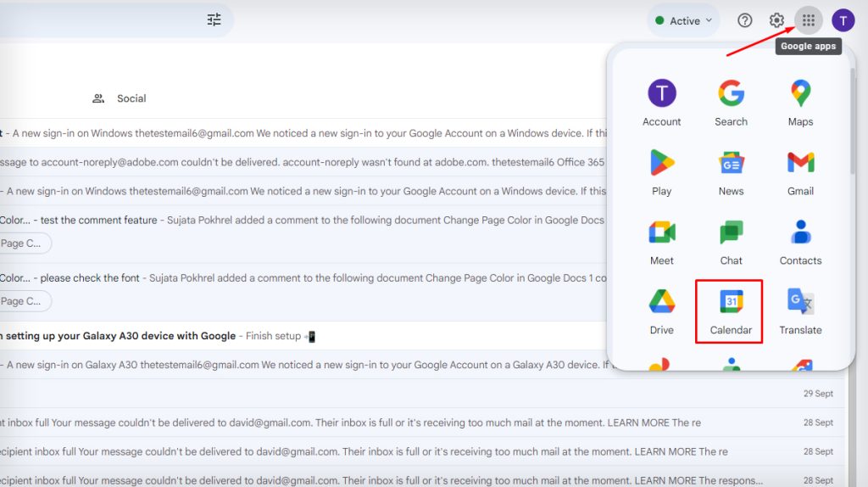Open the 'LEARN MORE The respons...' email
The height and width of the screenshot is (487, 868).
pos(422,480)
